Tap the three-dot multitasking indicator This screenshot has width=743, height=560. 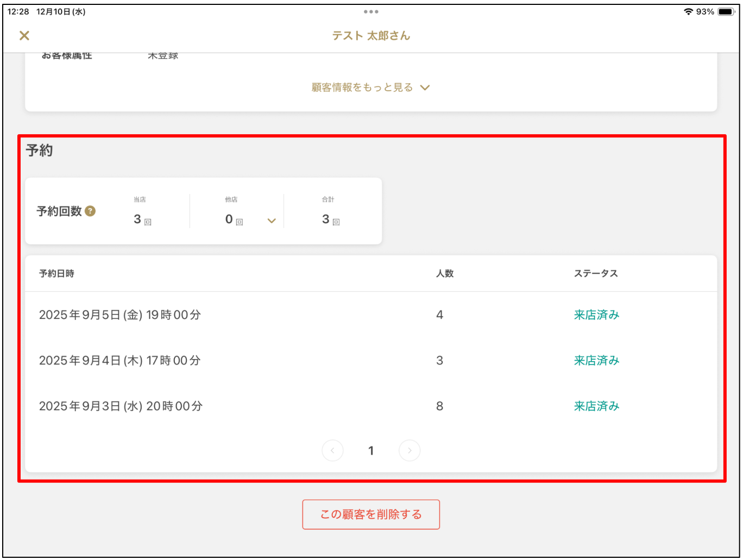pos(371,11)
